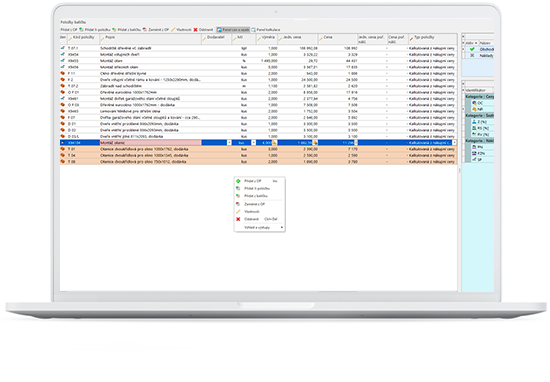Click the icon in row T 07.1
Screen dimensions: 550x382
(x=63, y=48)
